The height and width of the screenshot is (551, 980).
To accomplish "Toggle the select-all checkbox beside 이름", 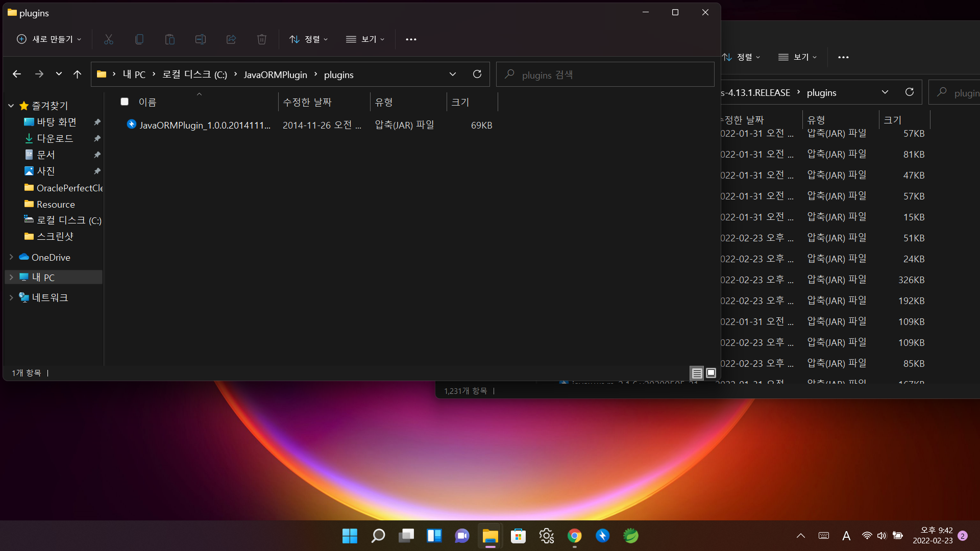I will 125,102.
